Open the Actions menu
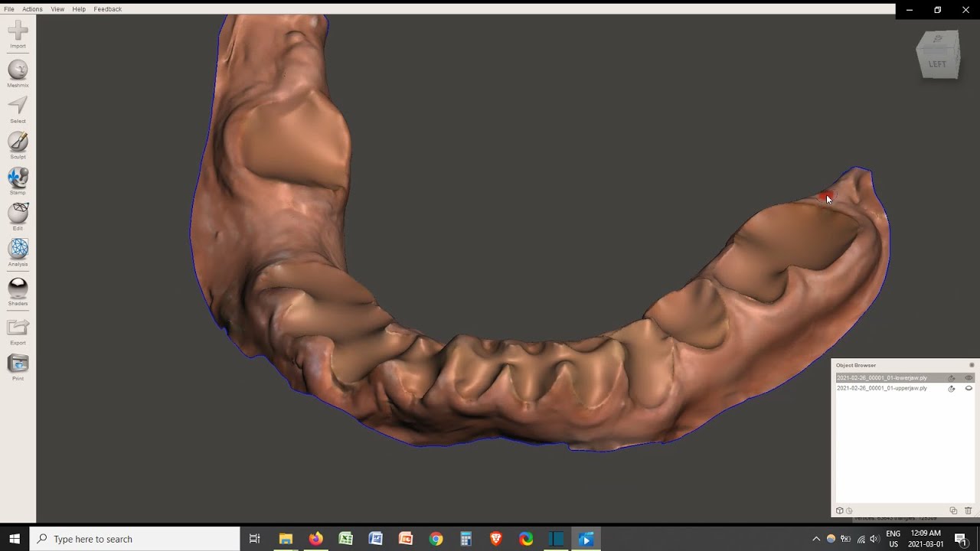 point(32,9)
